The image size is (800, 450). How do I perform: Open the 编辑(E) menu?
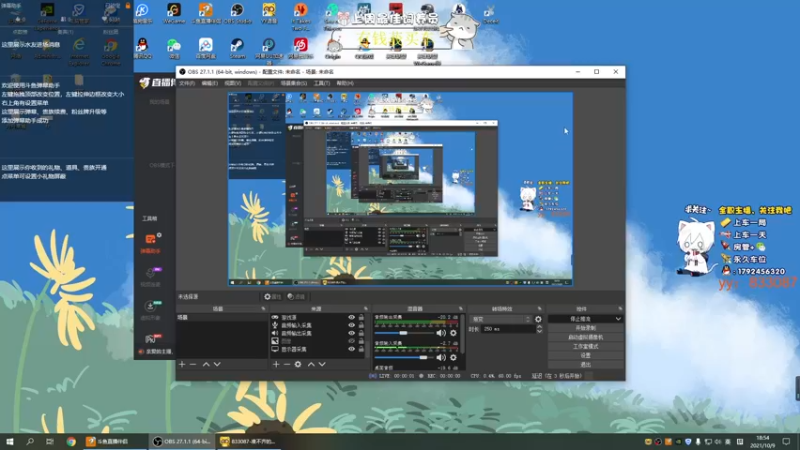(x=209, y=83)
